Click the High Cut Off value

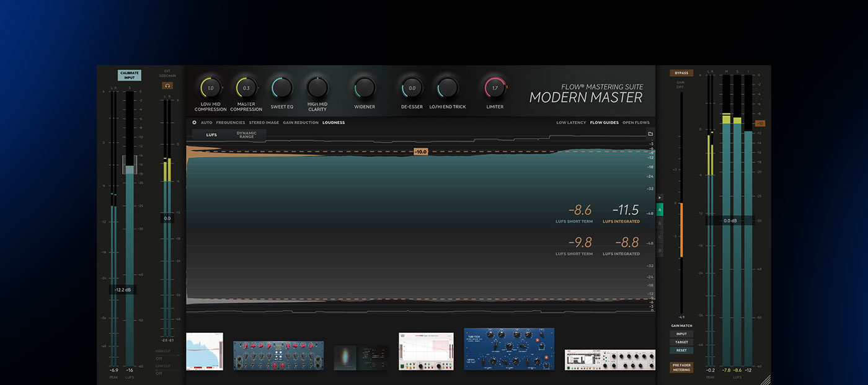coord(159,358)
